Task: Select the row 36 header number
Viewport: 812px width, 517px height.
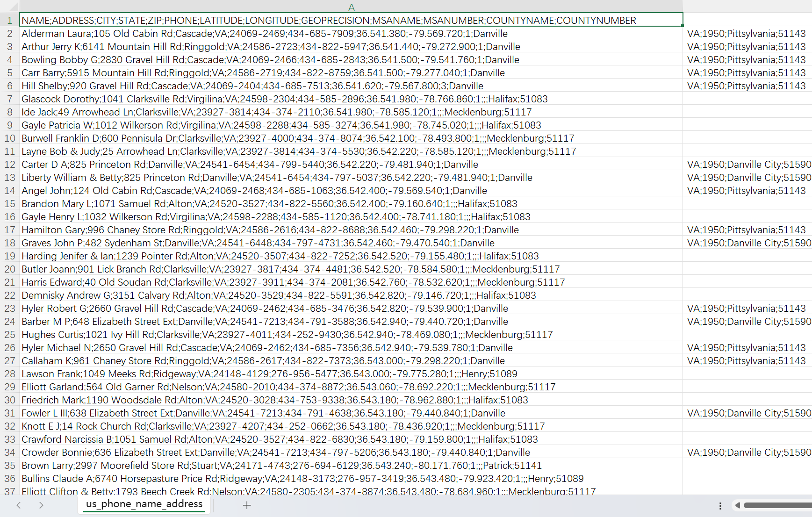Action: click(x=9, y=479)
